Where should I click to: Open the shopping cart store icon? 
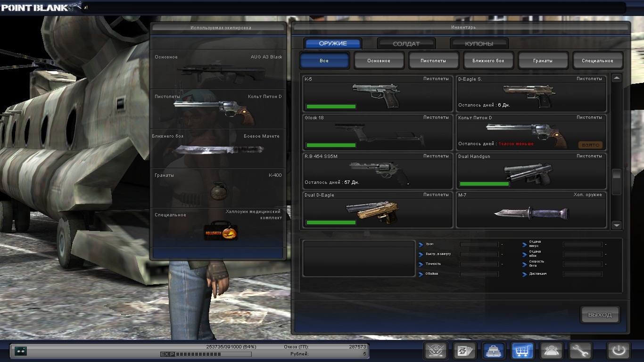pos(522,351)
